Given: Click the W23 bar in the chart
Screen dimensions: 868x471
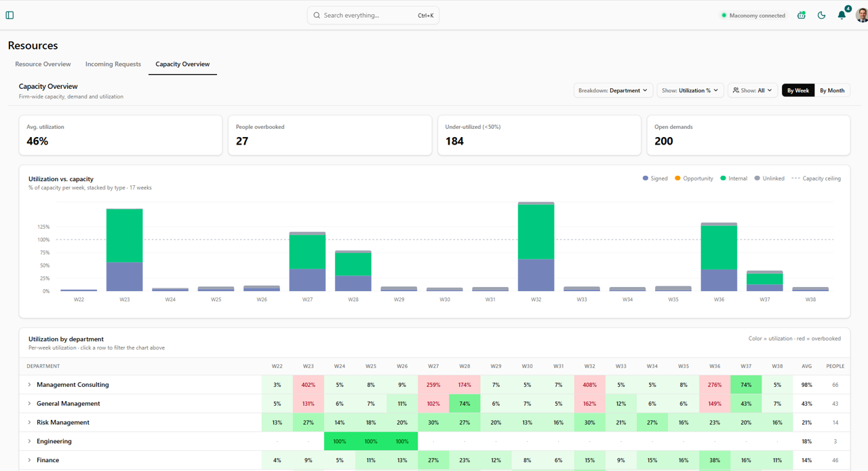Looking at the screenshot, I should [x=125, y=250].
